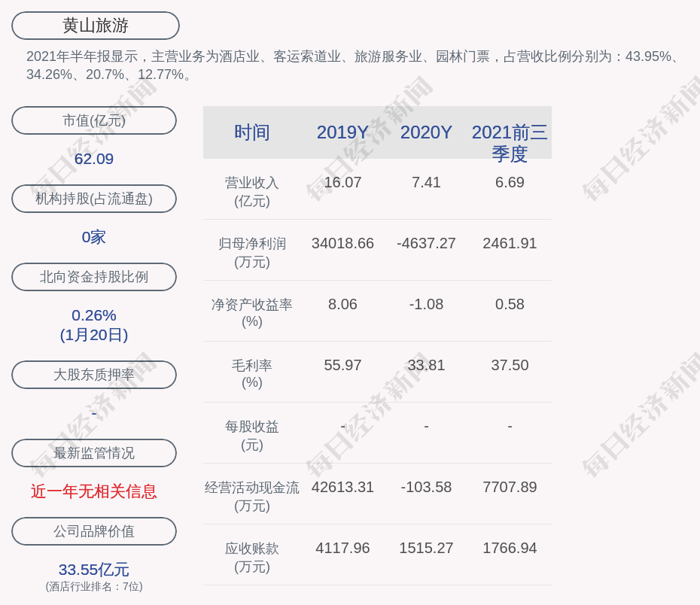Click market value 62.09
Screen dimensions: 700x605
tap(94, 159)
